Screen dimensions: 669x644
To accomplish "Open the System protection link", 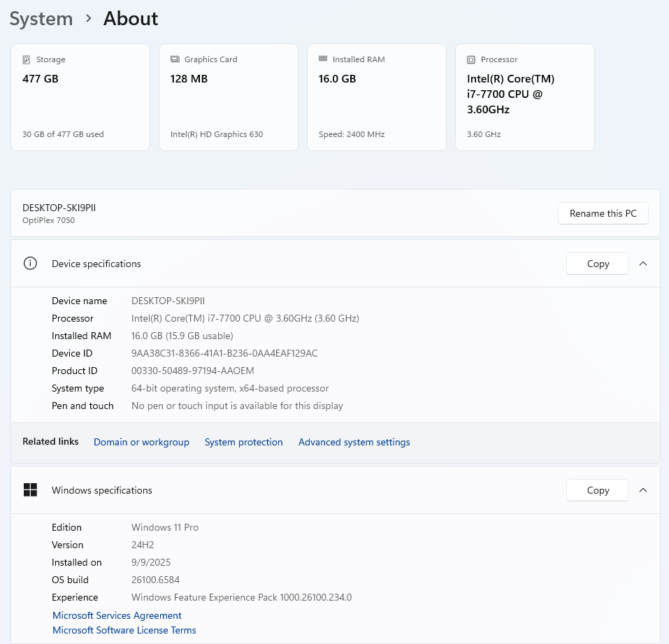I will click(x=243, y=442).
